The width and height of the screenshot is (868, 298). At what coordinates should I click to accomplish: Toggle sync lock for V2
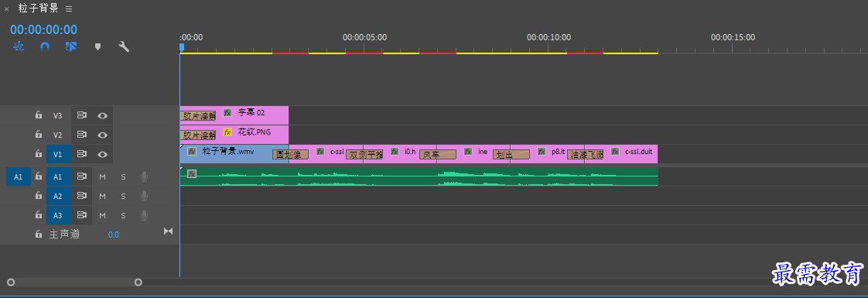coord(81,135)
